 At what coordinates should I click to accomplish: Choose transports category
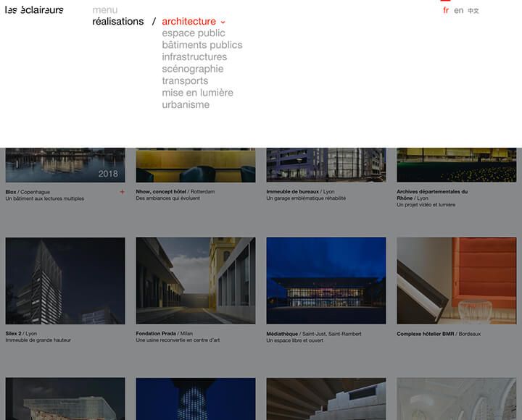[x=185, y=81]
